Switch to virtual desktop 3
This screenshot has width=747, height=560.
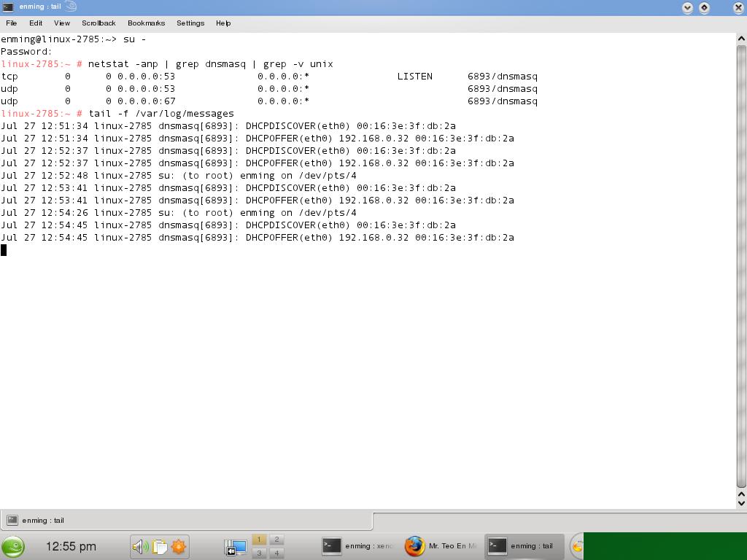(259, 553)
